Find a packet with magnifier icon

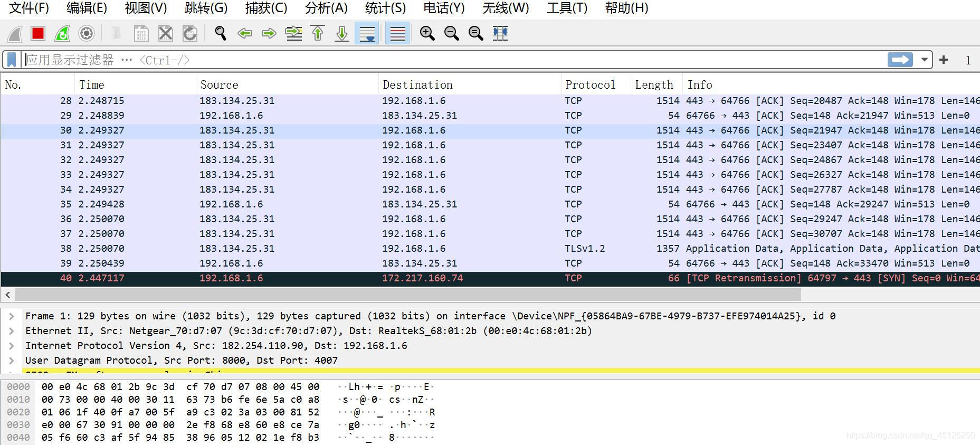pos(221,33)
